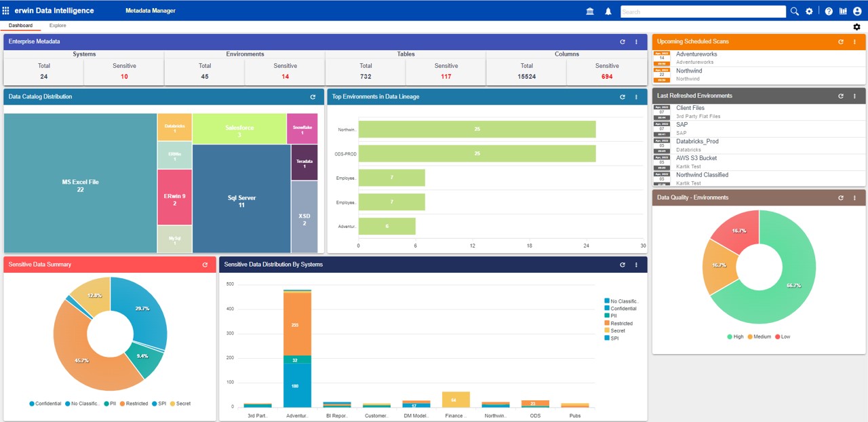Image resolution: width=868 pixels, height=422 pixels.
Task: Open the user profile icon
Action: [856, 11]
